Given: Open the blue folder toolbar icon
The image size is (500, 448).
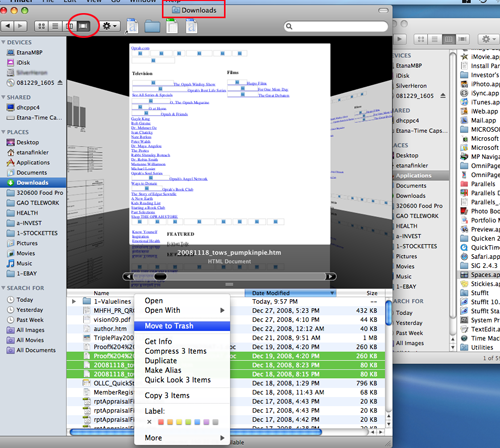Looking at the screenshot, I should click(x=152, y=27).
